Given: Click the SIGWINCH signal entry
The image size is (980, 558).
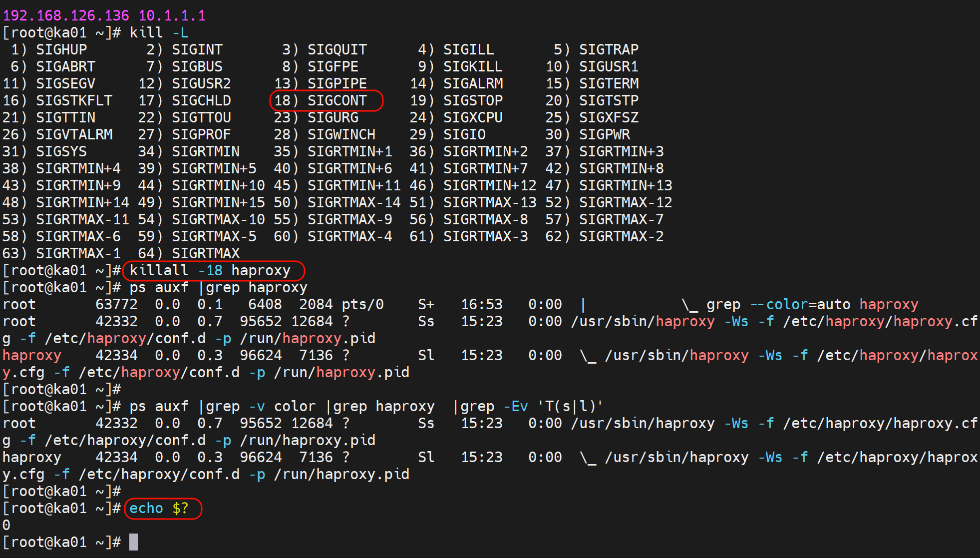Looking at the screenshot, I should [341, 134].
